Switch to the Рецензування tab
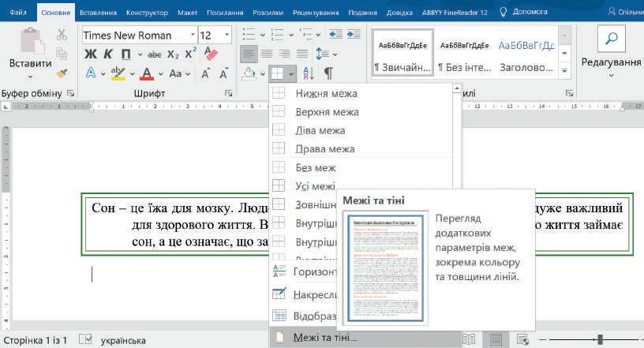Screen dimensions: 644x348 pyautogui.click(x=316, y=13)
